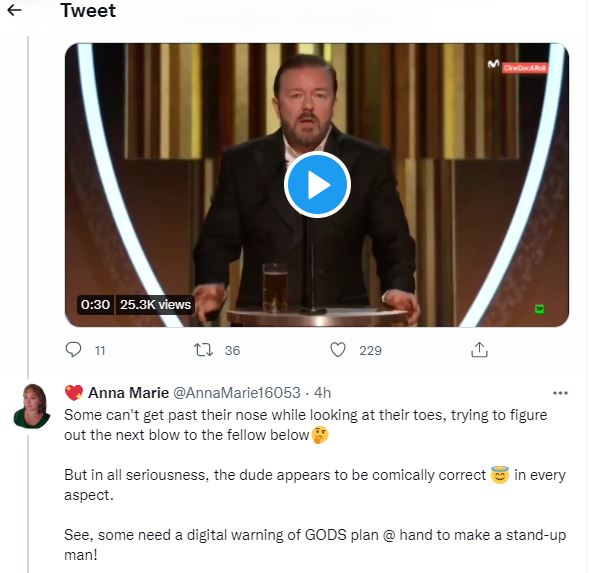
Task: Click the Movistar logo on video
Action: (494, 65)
